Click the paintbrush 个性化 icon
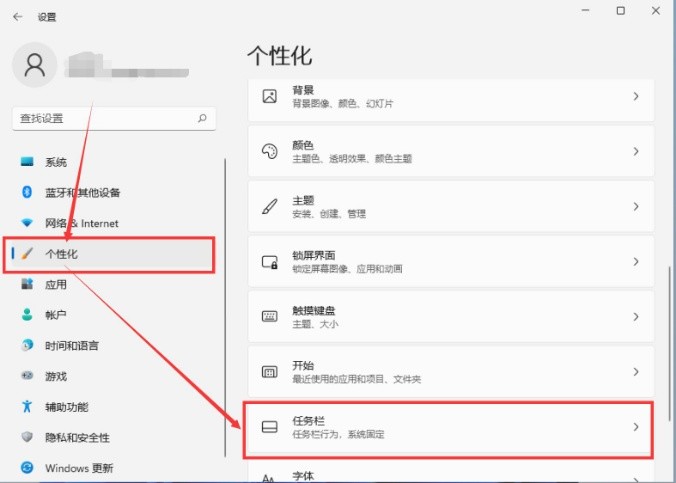 [x=27, y=254]
